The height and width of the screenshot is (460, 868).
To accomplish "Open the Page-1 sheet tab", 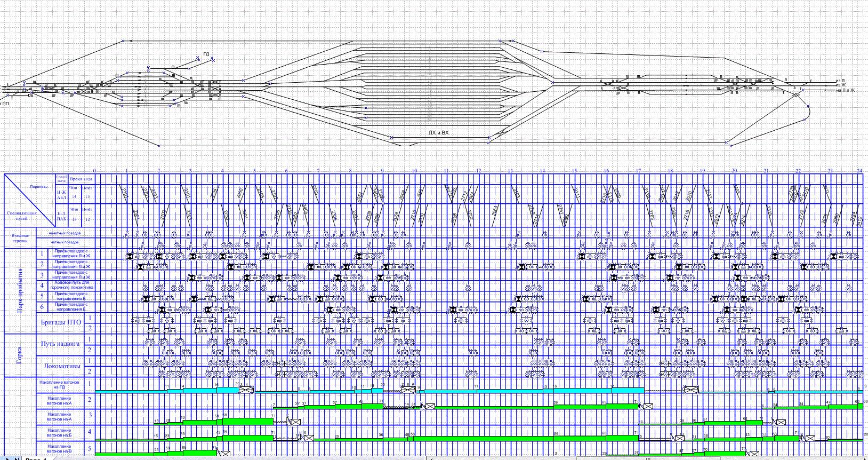I will pos(37,458).
